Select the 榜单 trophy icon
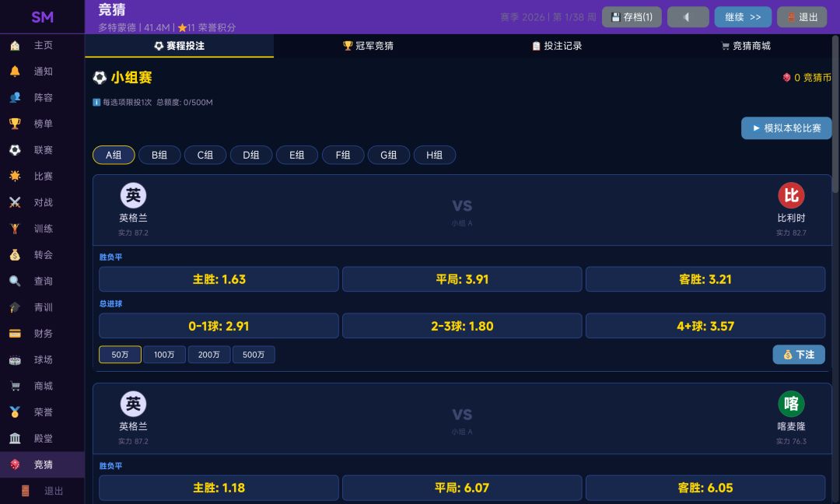The image size is (840, 504). point(15,124)
